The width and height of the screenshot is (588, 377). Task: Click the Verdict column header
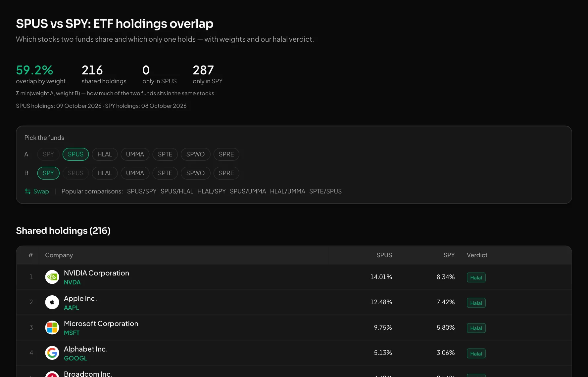(x=477, y=255)
